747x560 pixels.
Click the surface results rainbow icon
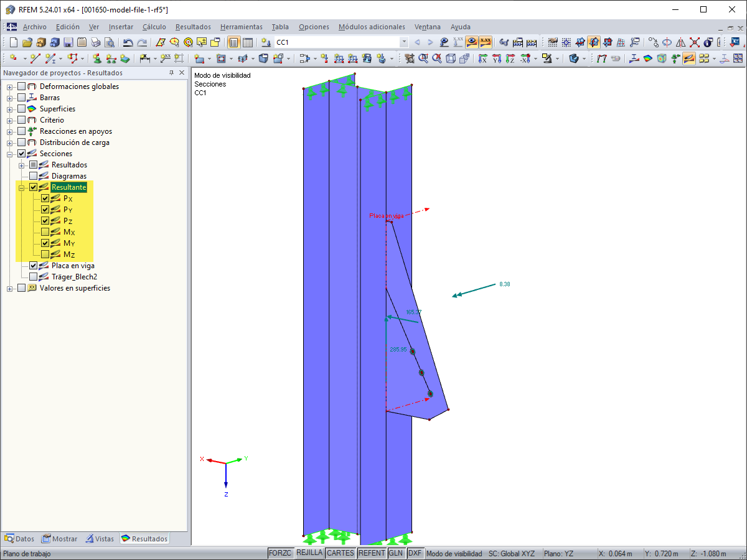[x=648, y=58]
